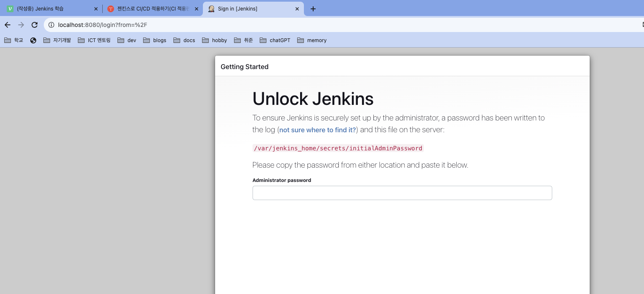
Task: Open the hobby bookmark folder
Action: [x=214, y=40]
